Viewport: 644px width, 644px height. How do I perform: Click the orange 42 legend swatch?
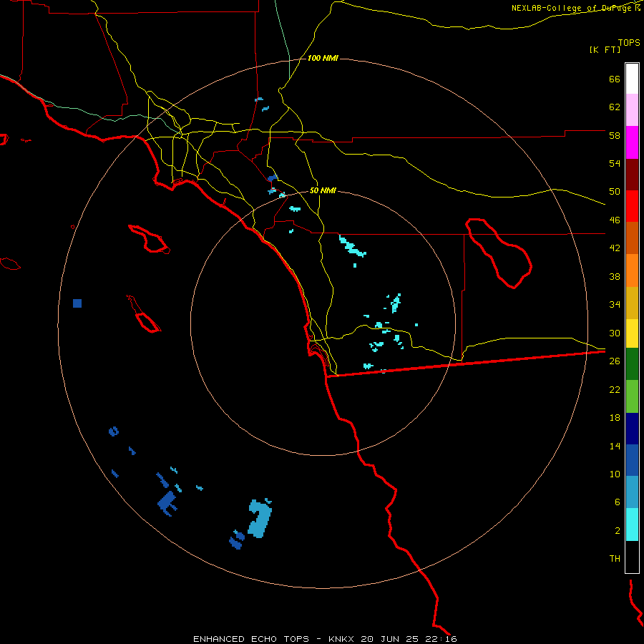pyautogui.click(x=632, y=270)
